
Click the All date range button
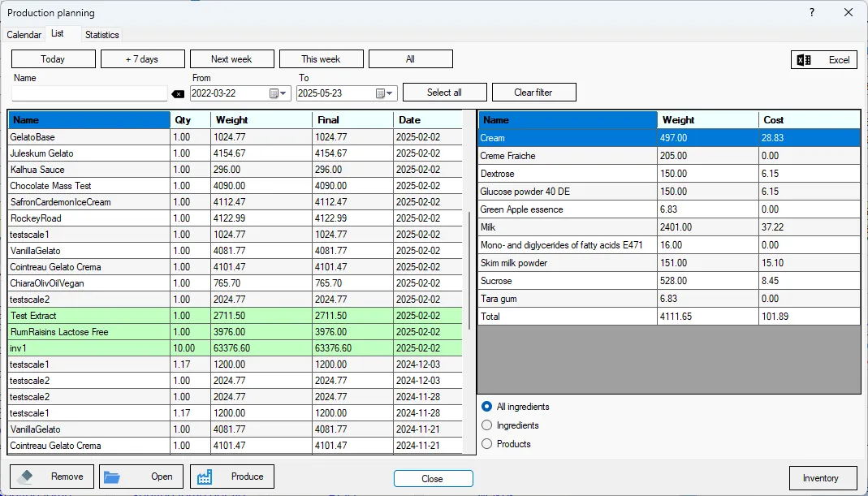tap(410, 58)
